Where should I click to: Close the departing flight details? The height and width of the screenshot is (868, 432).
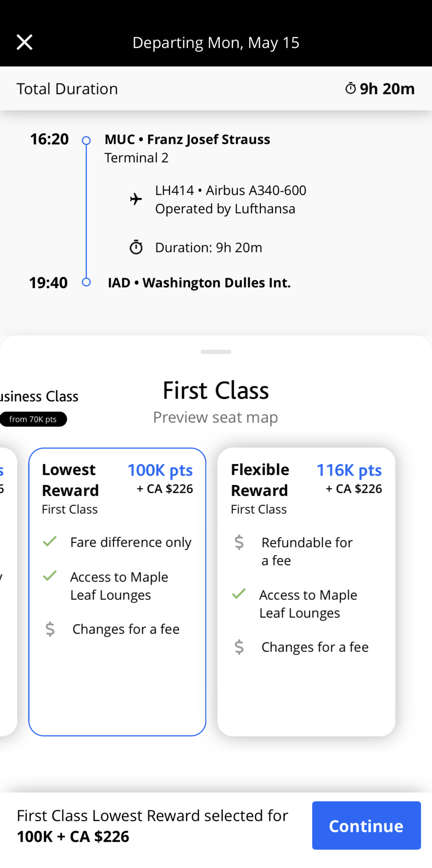coord(24,42)
